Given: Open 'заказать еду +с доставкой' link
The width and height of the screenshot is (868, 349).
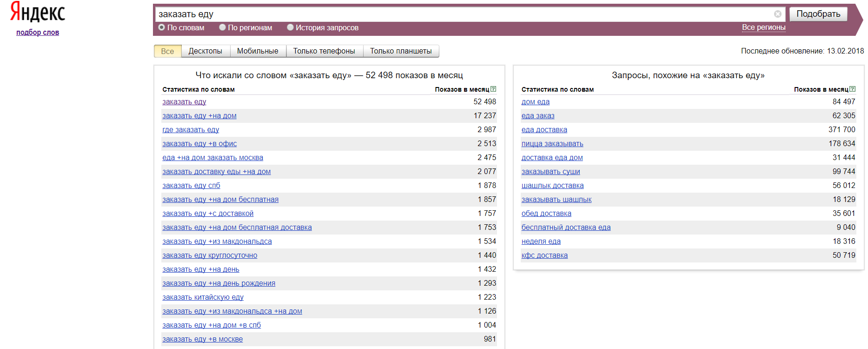Looking at the screenshot, I should (x=208, y=214).
